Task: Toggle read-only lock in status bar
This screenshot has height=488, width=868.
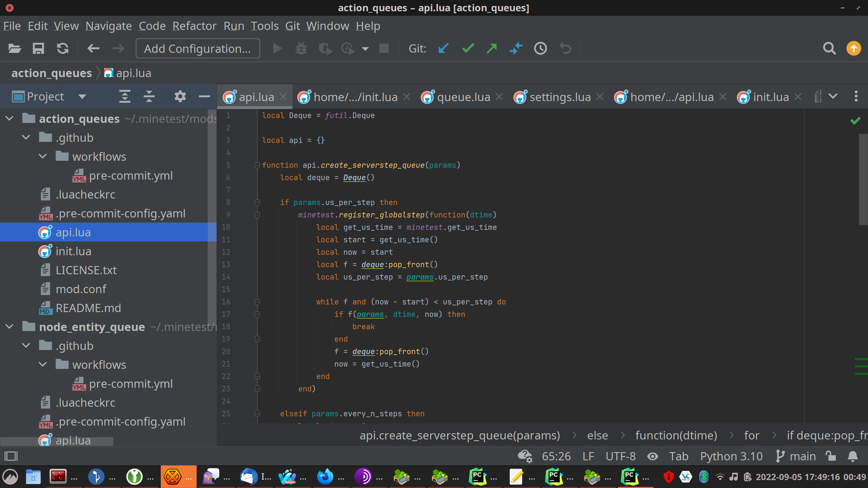Action: (831, 456)
